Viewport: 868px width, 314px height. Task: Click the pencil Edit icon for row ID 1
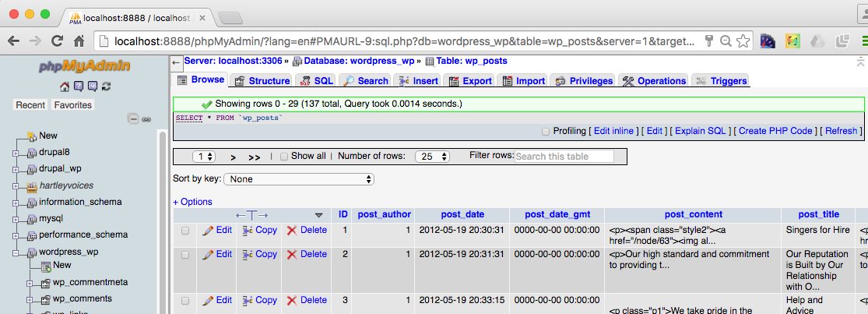pyautogui.click(x=208, y=231)
